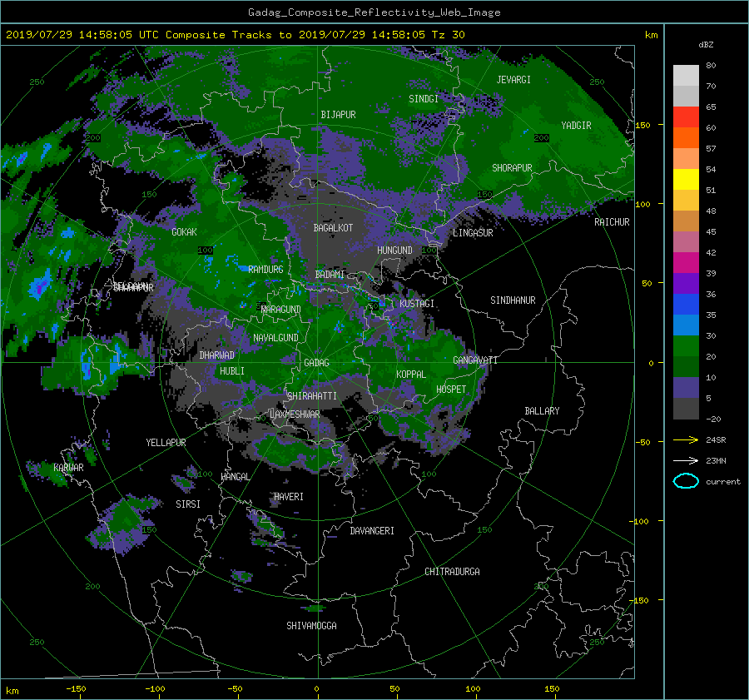Click the SINDHANUR city label
749x700 pixels.
pos(513,300)
